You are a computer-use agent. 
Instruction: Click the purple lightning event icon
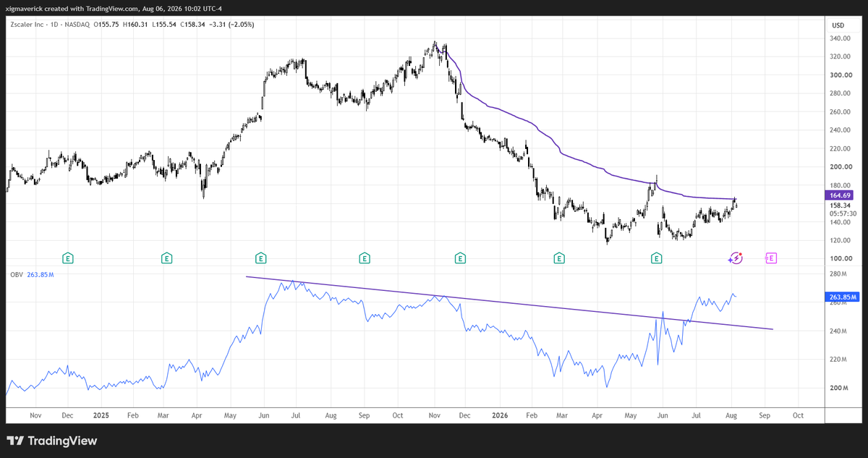point(736,258)
